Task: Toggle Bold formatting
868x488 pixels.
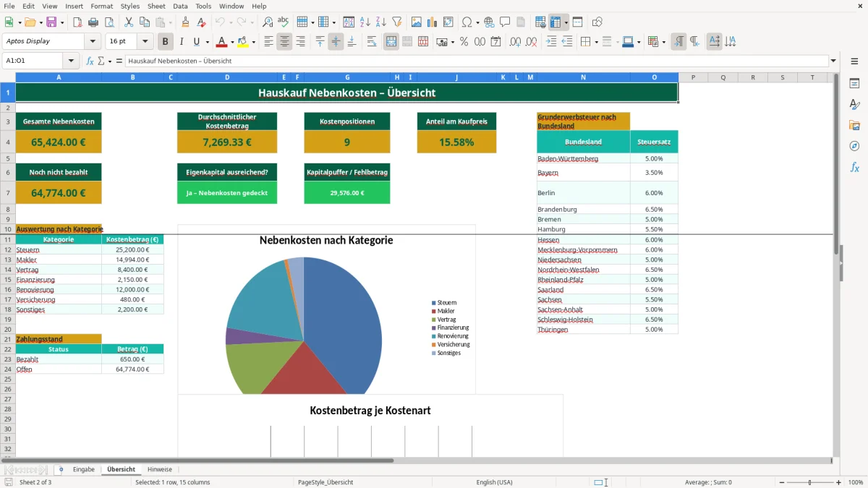Action: pos(166,41)
